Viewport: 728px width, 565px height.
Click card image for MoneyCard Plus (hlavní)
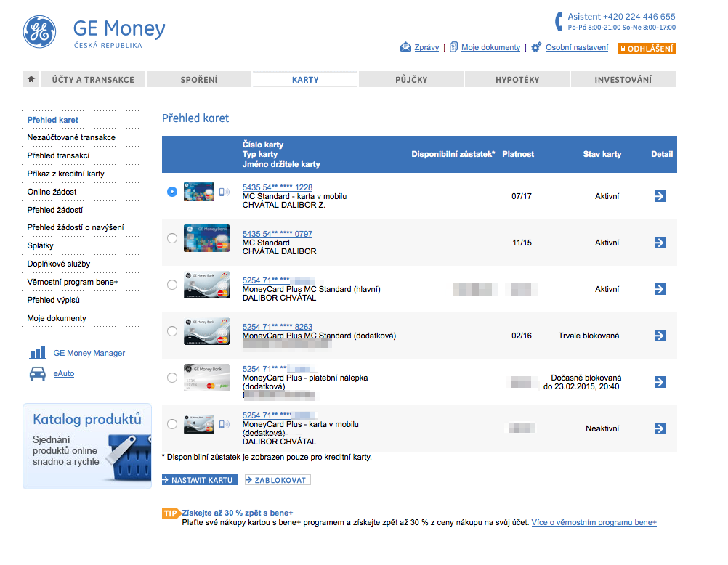(206, 285)
